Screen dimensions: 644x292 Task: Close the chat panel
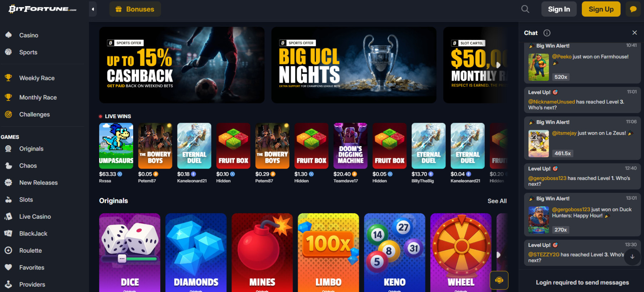click(634, 33)
